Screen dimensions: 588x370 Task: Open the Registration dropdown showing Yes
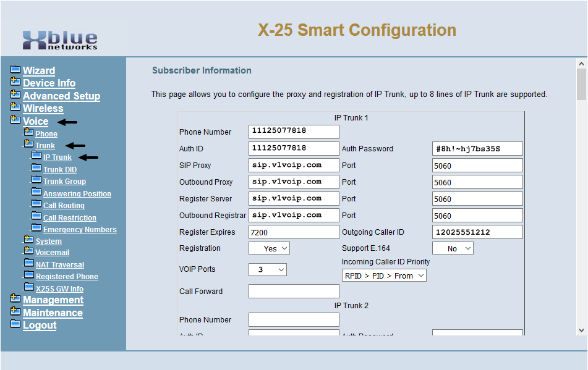click(269, 248)
